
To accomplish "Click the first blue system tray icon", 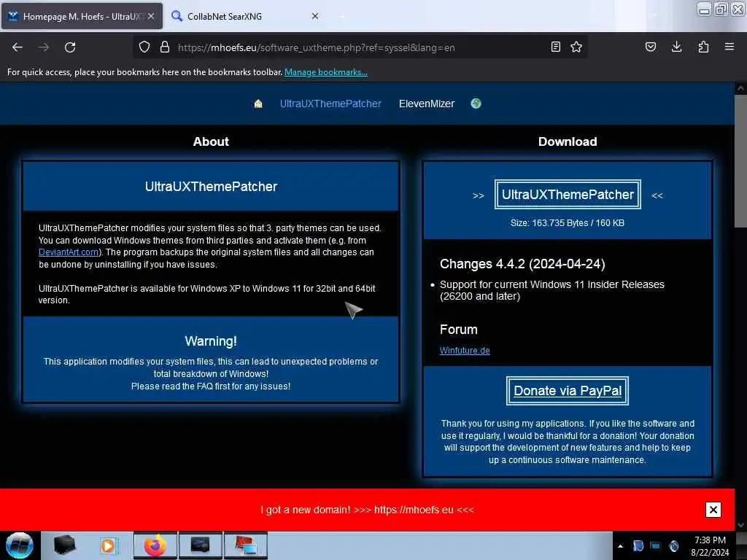I will [x=638, y=545].
